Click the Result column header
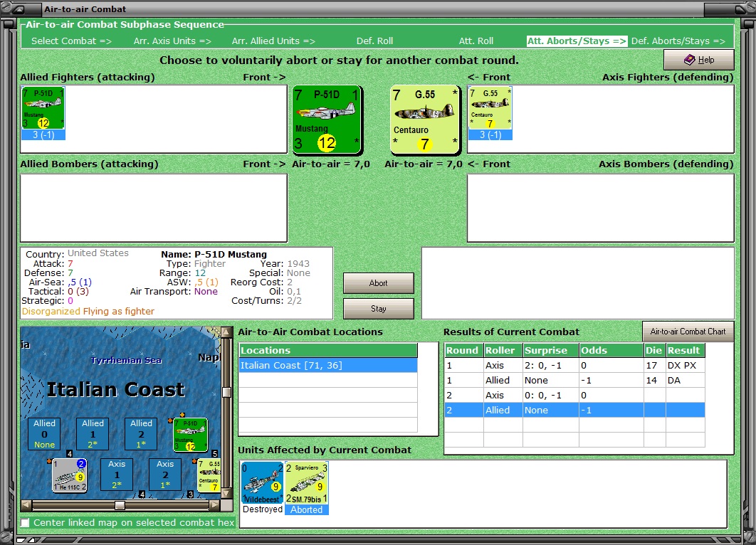The height and width of the screenshot is (545, 756). (685, 350)
